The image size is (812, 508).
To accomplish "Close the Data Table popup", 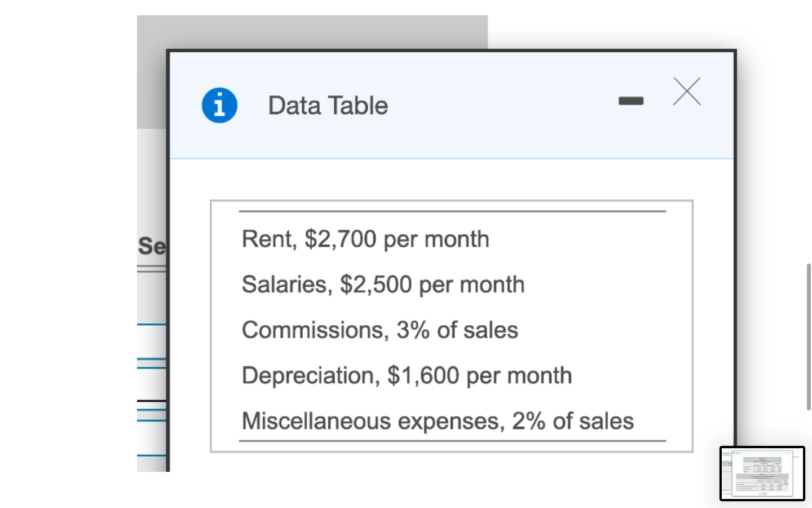I will 686,91.
